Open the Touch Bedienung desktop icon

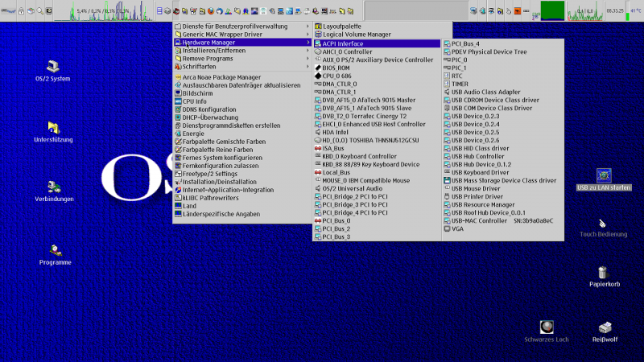(603, 224)
